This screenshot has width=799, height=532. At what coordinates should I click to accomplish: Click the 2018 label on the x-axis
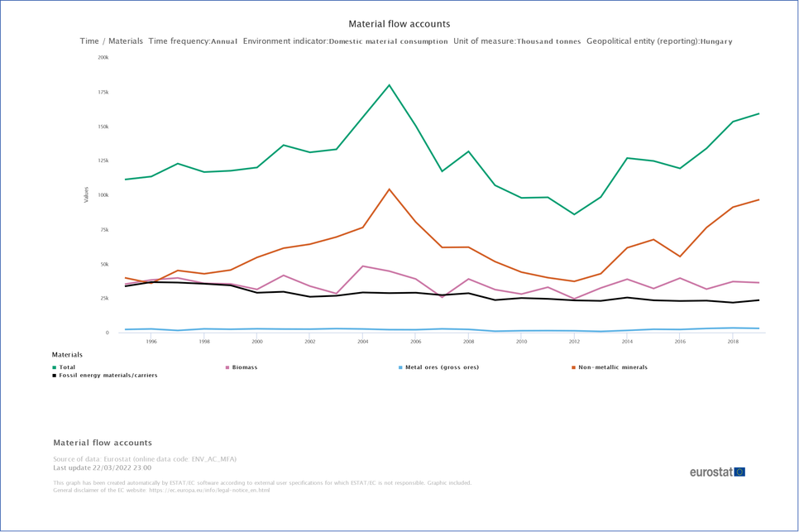pos(732,341)
